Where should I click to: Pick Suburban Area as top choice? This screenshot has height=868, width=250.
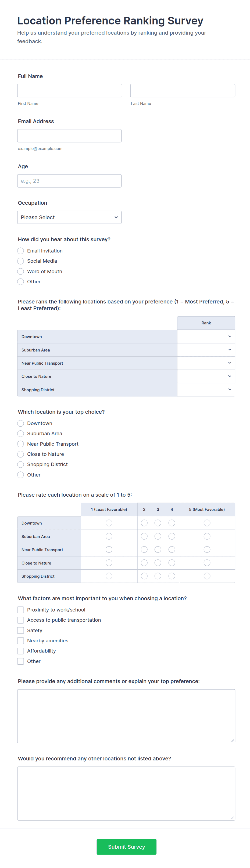[x=21, y=434]
